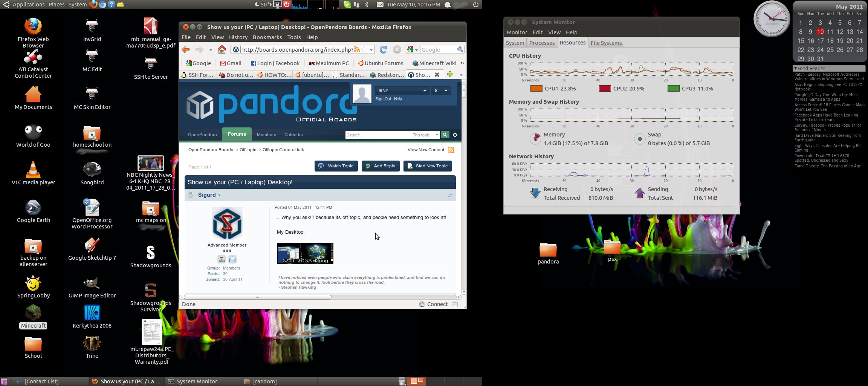868x386 pixels.
Task: Open a new tab with the green plus icon
Action: pos(450,75)
